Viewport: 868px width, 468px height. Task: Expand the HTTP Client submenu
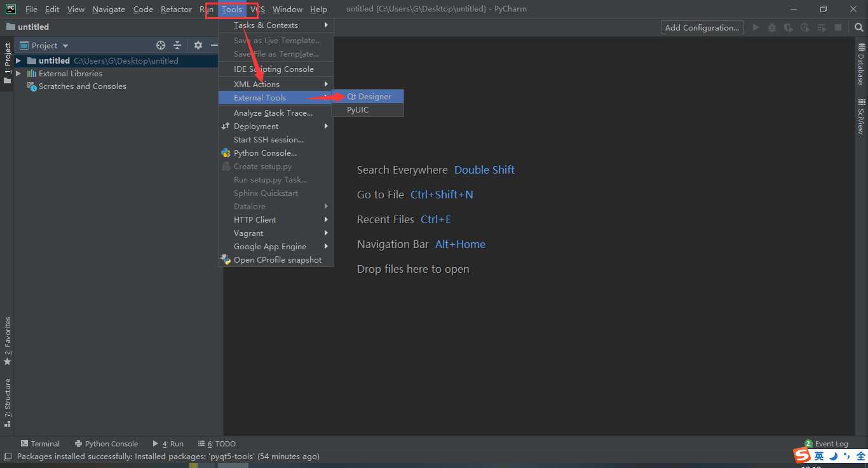276,220
